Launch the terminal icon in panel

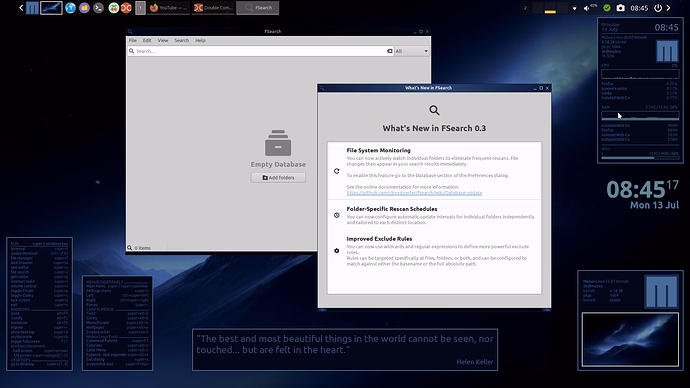(x=99, y=8)
